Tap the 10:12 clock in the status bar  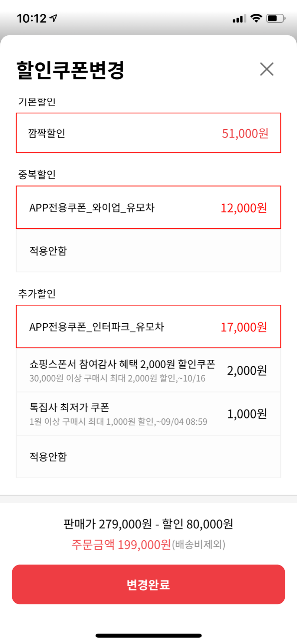[32, 18]
